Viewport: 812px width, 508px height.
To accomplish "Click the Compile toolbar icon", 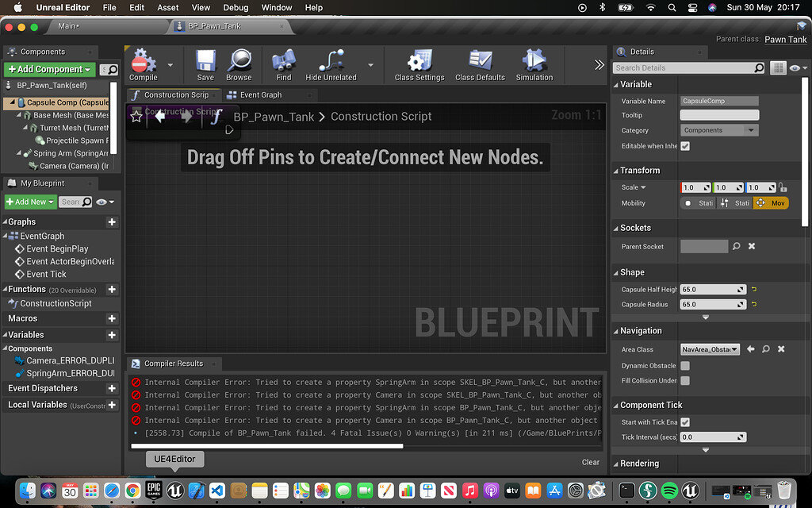I will (143, 63).
